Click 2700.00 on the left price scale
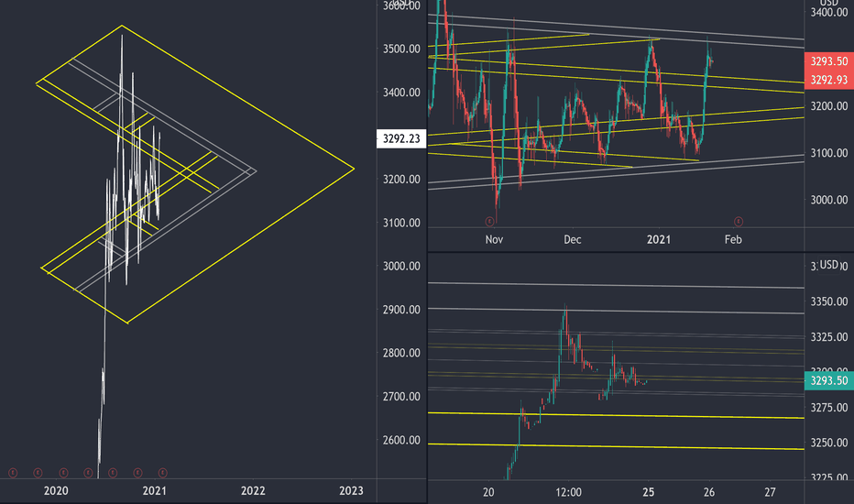The height and width of the screenshot is (504, 854). tap(401, 397)
